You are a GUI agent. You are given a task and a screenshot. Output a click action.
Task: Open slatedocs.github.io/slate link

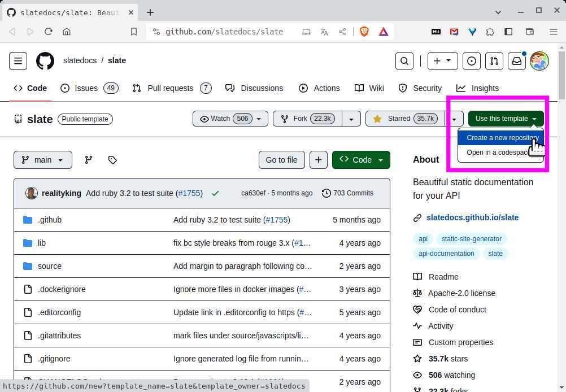click(472, 217)
